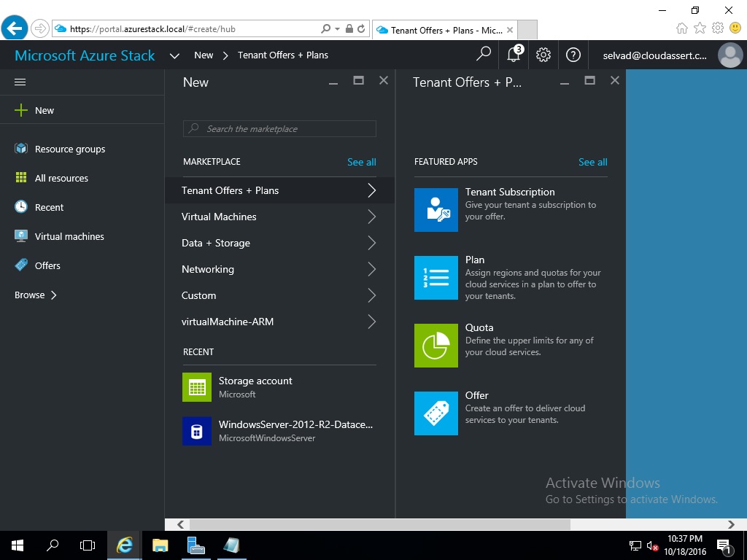Expand Tenant Offers + Plans category
The width and height of the screenshot is (747, 560).
[279, 190]
